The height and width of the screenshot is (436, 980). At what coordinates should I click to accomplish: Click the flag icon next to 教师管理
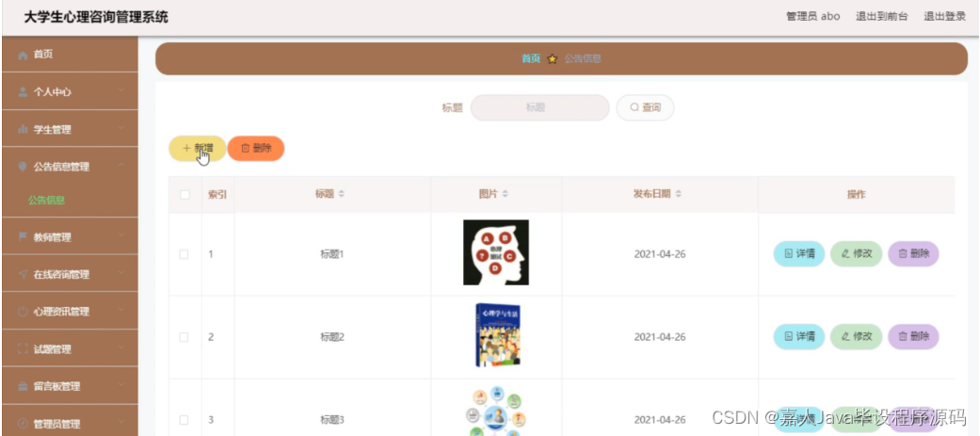point(24,236)
